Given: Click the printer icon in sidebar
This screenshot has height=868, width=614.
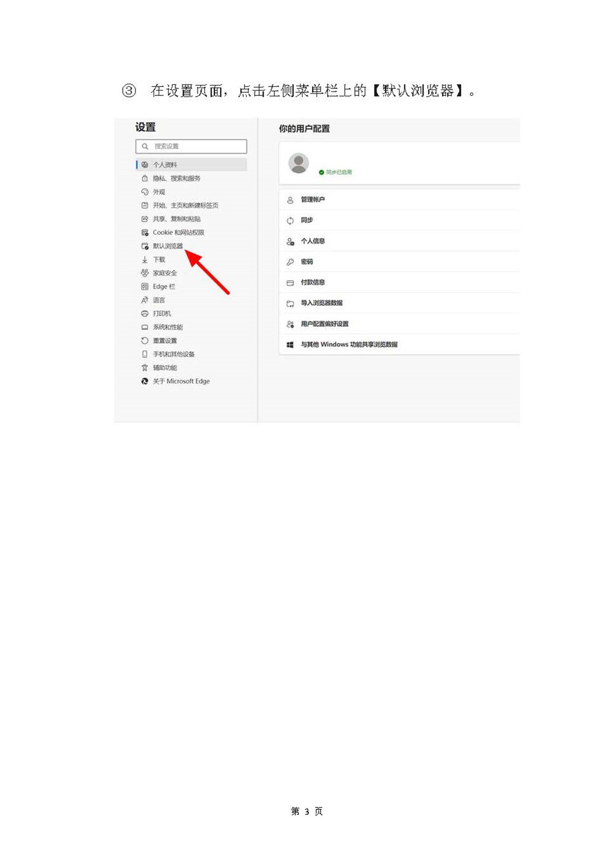Looking at the screenshot, I should coord(145,313).
